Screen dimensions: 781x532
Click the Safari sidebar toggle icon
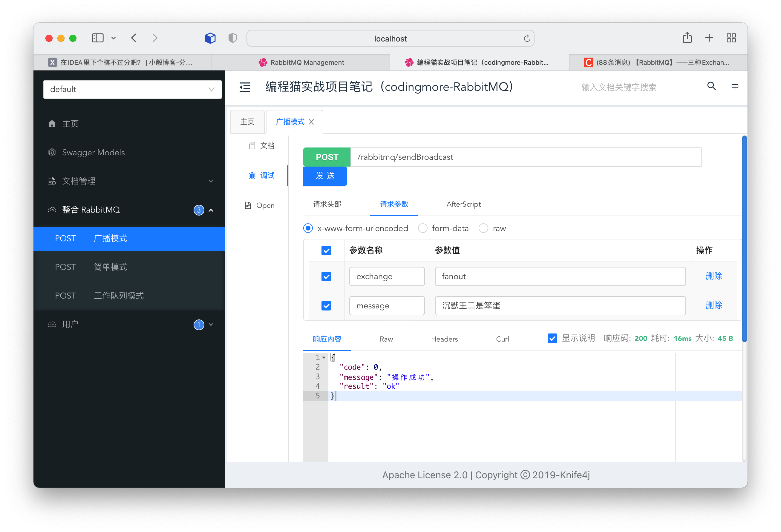pyautogui.click(x=97, y=38)
